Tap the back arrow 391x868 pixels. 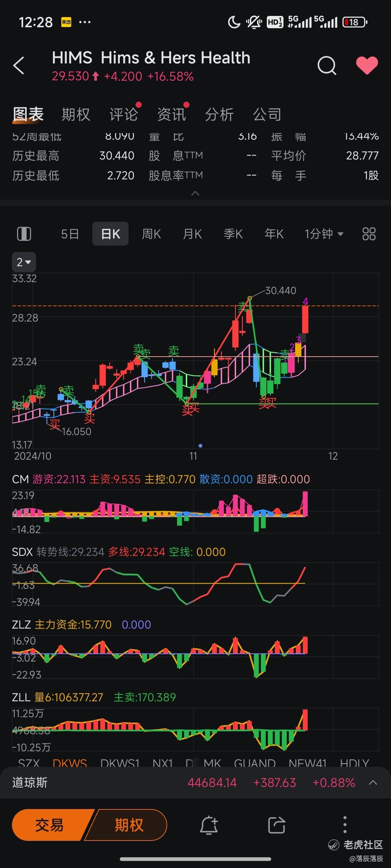click(x=19, y=65)
